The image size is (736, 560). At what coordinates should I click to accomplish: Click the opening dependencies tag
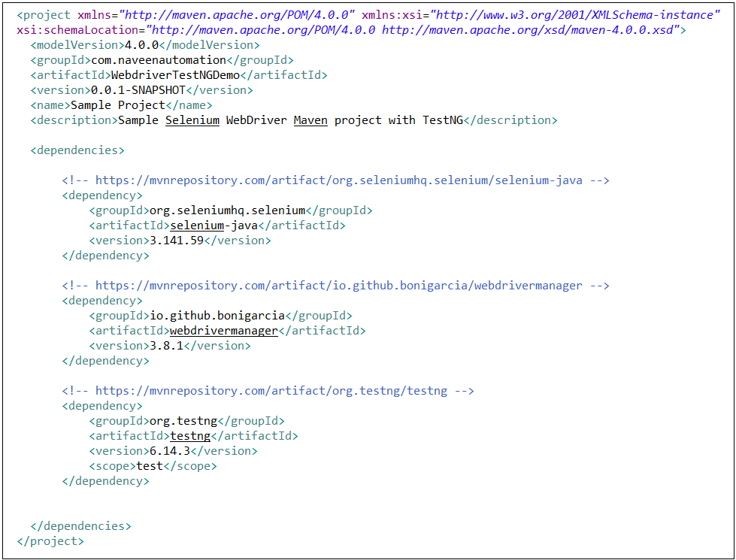[77, 150]
